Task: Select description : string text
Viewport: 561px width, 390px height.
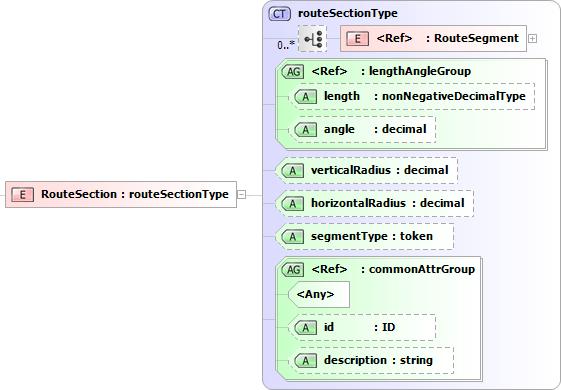Action: point(378,360)
